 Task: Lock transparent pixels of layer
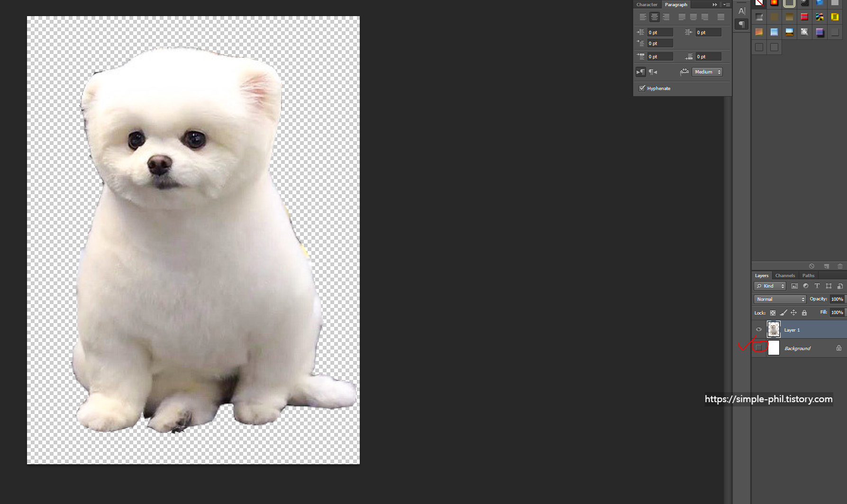click(773, 313)
